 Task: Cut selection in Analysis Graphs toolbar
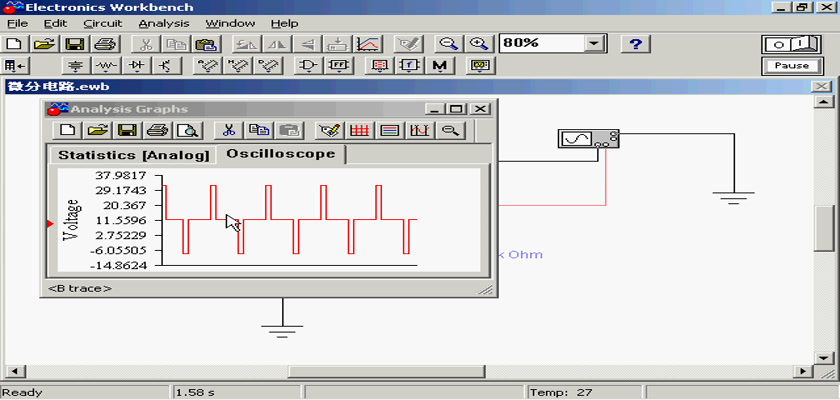pos(229,130)
